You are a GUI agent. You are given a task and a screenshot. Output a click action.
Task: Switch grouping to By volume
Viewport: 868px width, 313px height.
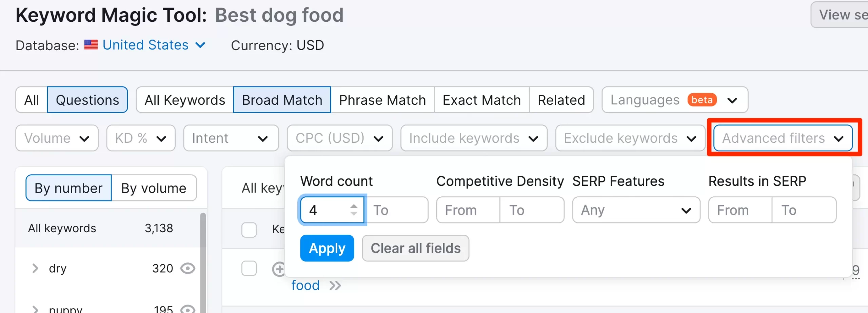tap(154, 188)
